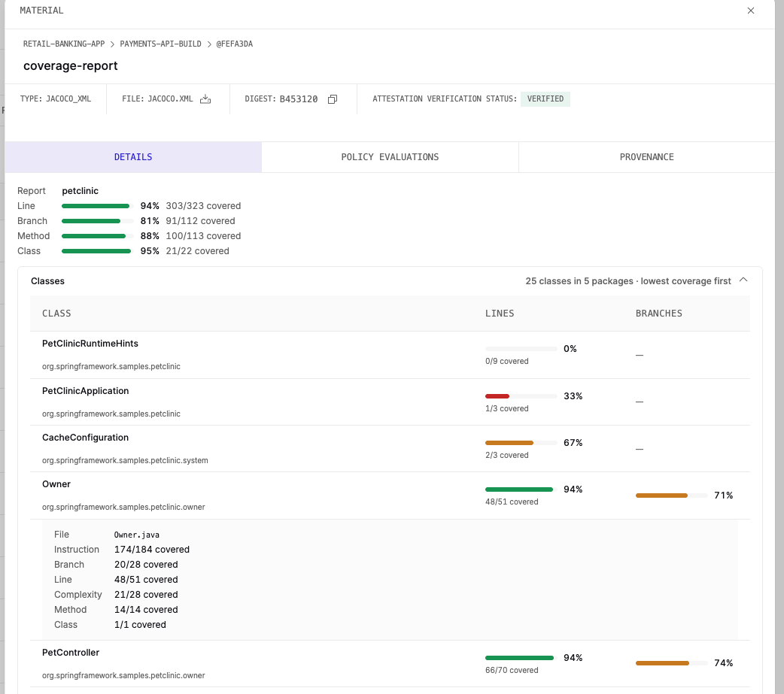784x694 pixels.
Task: Select the '14/14 covered' method value
Action: (146, 610)
